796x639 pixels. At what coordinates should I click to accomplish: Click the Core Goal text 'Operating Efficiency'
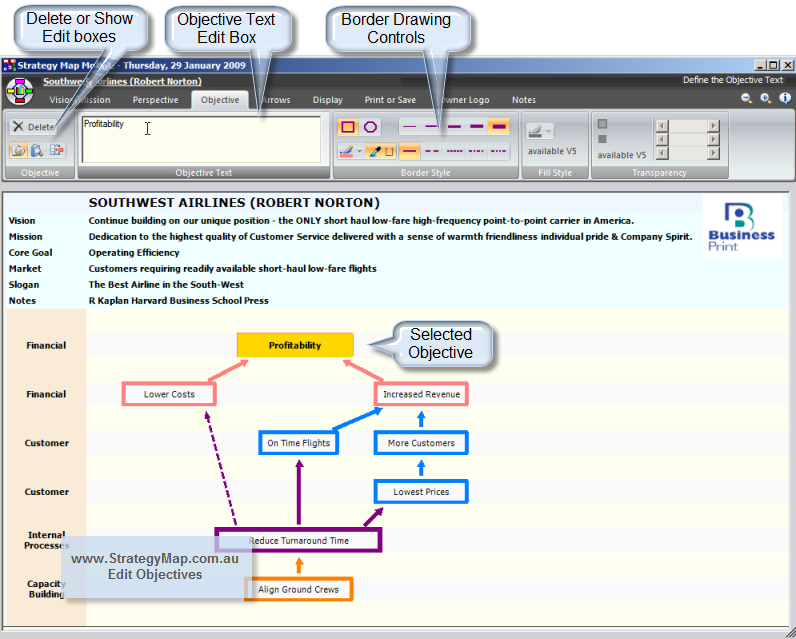pos(134,253)
